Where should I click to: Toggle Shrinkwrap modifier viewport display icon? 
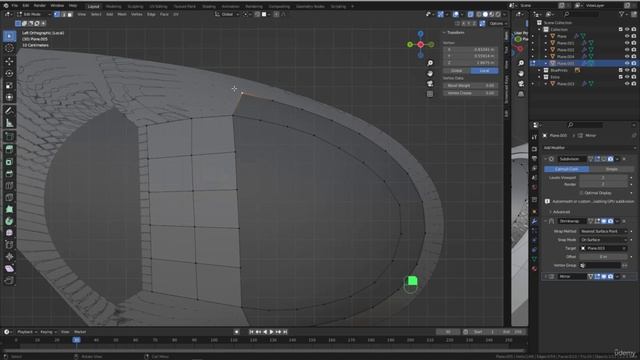click(604, 221)
